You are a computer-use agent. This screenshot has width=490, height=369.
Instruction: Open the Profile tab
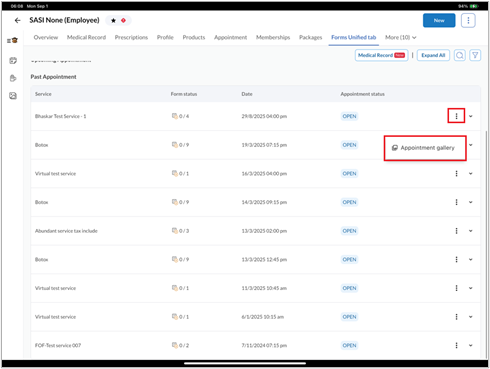tap(165, 37)
